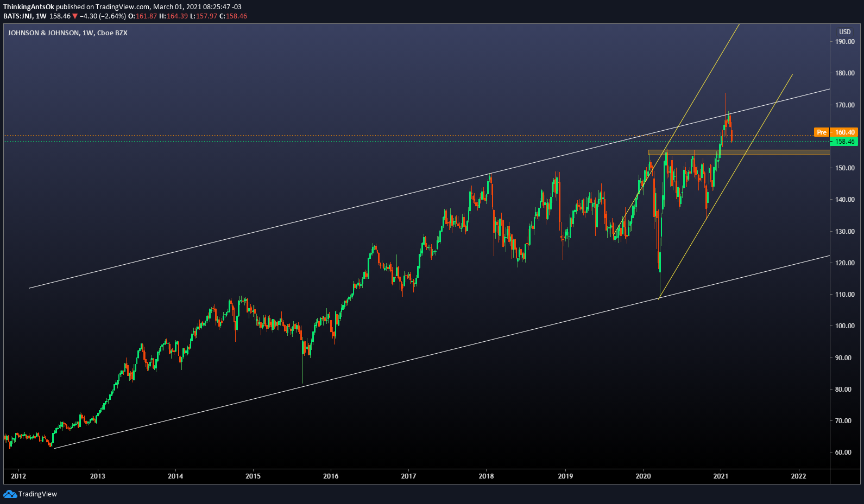
Task: Click the 1W interval in header
Action: click(41, 16)
